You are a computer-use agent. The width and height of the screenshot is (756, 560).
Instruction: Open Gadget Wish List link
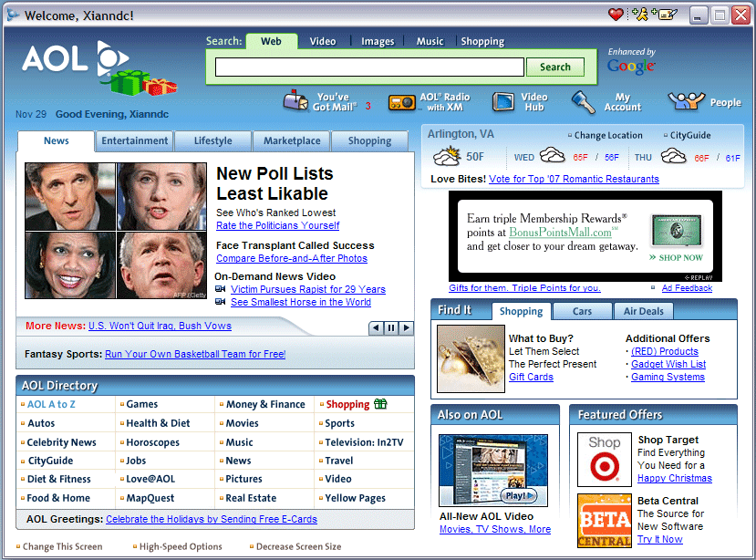click(x=668, y=364)
